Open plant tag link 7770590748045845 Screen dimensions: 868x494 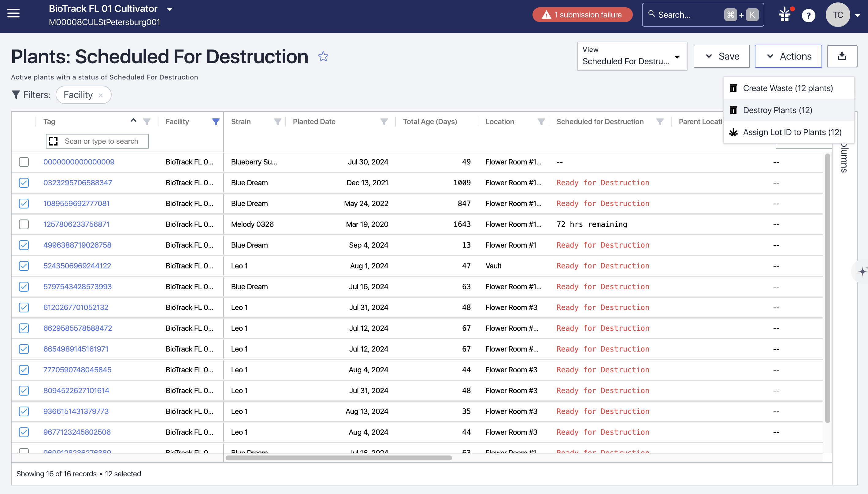coord(77,370)
